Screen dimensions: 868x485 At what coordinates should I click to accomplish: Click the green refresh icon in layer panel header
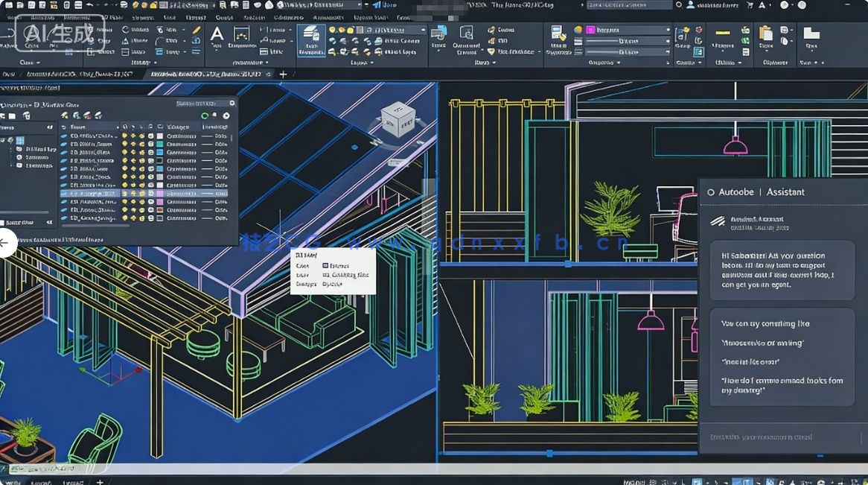tap(205, 115)
